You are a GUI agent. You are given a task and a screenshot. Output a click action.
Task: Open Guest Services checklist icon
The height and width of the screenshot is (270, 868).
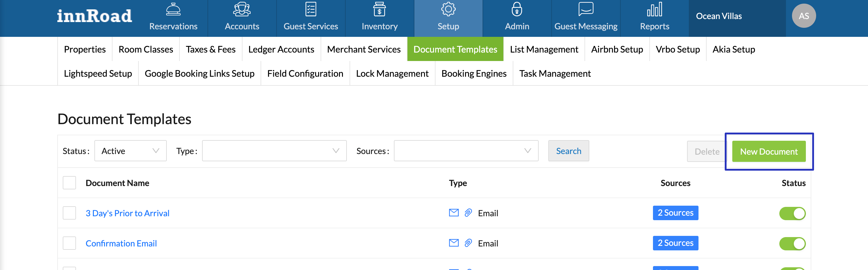coord(311,9)
